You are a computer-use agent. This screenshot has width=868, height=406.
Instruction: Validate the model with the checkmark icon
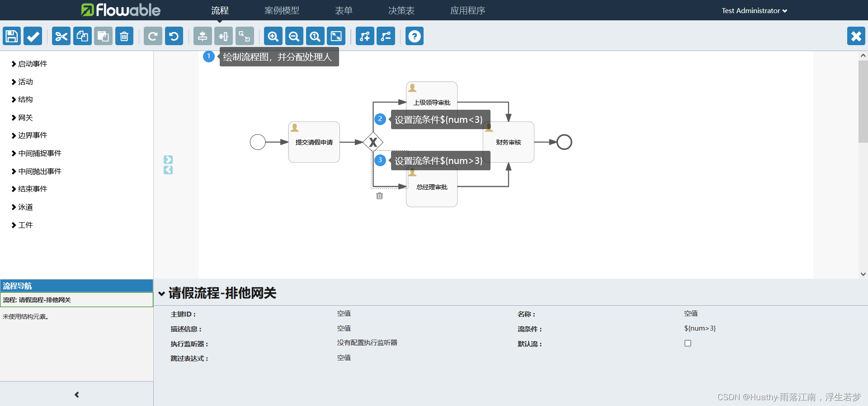tap(33, 36)
